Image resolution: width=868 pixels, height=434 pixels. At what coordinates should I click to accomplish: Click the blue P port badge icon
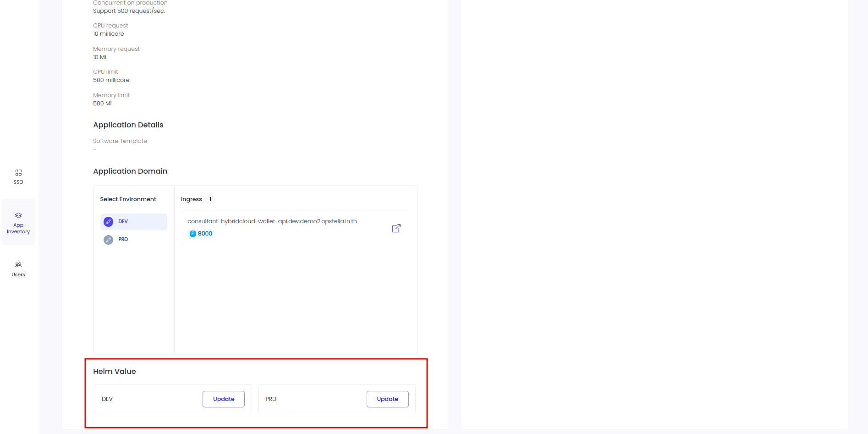pyautogui.click(x=193, y=234)
